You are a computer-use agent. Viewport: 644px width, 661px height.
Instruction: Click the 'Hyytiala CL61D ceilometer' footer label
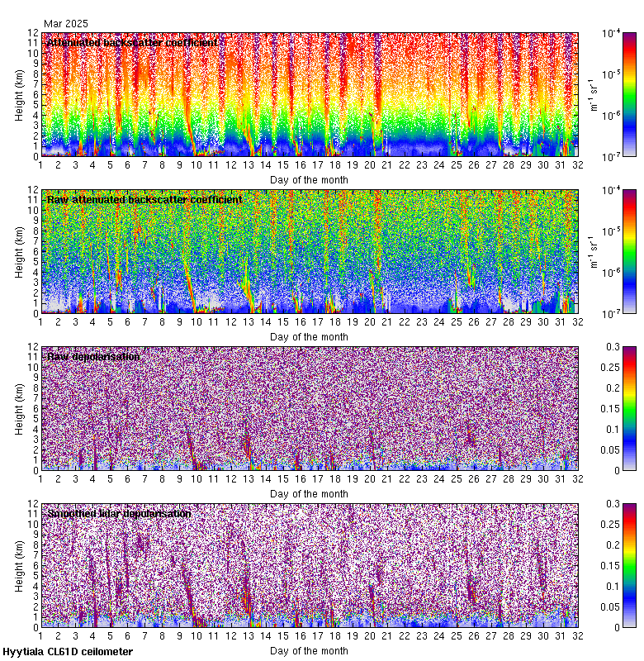[x=68, y=652]
